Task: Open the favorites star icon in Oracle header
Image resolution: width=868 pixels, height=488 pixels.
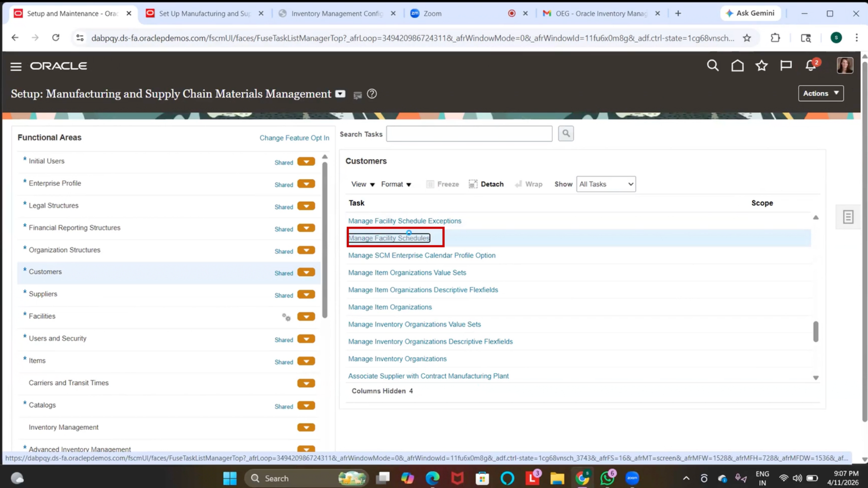Action: [762, 66]
